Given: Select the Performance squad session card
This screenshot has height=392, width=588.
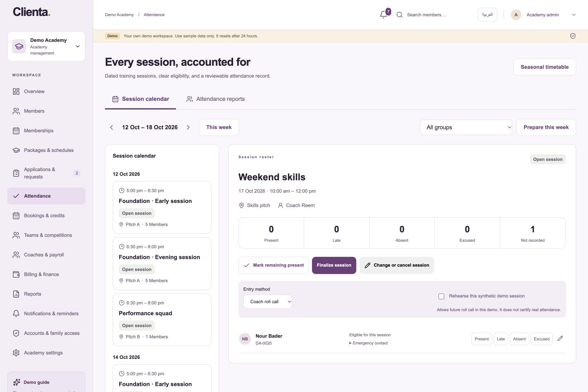Looking at the screenshot, I should tap(162, 320).
